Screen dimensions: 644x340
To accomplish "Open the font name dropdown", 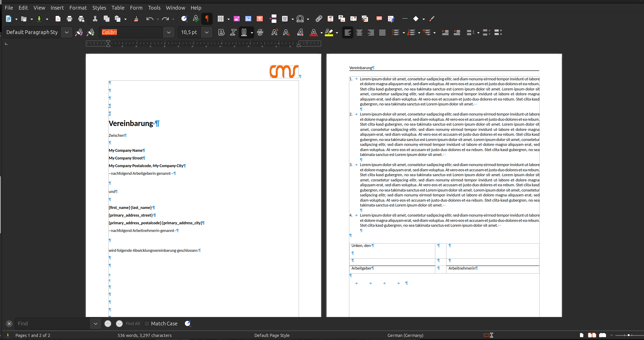I will tap(169, 32).
